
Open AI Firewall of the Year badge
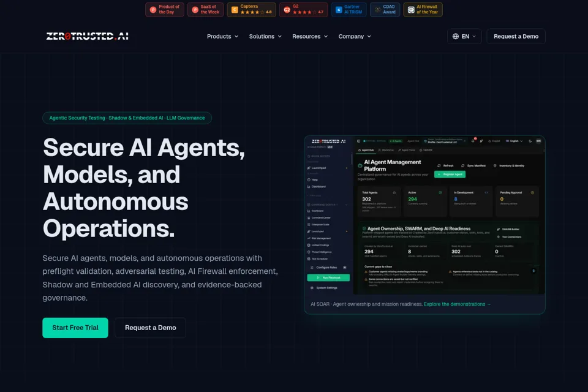[423, 9]
